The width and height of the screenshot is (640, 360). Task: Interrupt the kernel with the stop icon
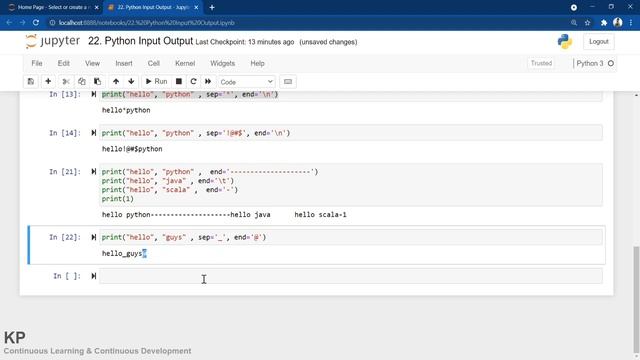click(178, 82)
